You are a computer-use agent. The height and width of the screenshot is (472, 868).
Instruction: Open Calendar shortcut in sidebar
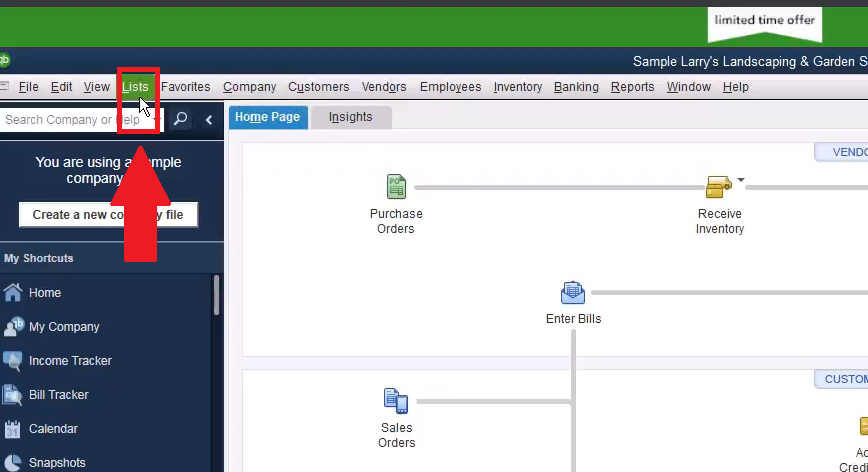pyautogui.click(x=53, y=429)
